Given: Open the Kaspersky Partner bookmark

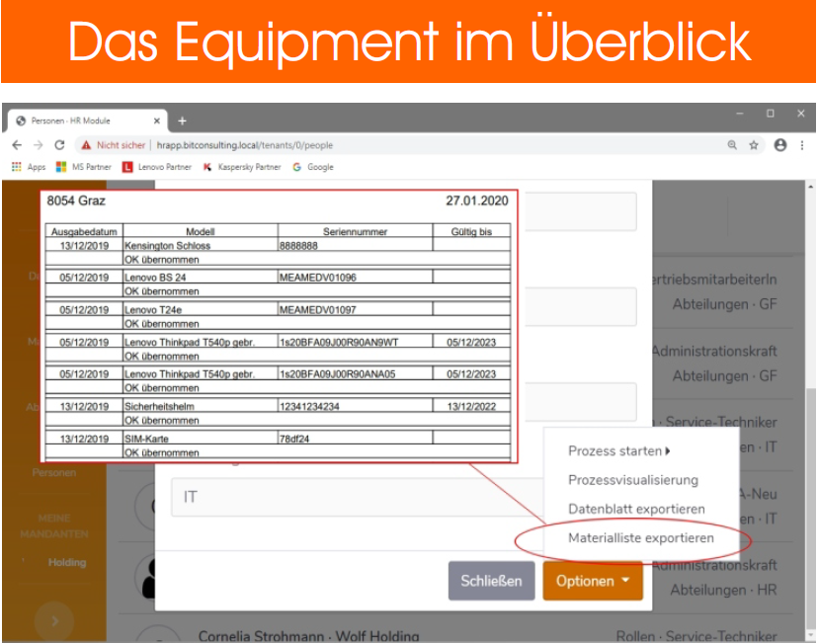Looking at the screenshot, I should coord(241,168).
